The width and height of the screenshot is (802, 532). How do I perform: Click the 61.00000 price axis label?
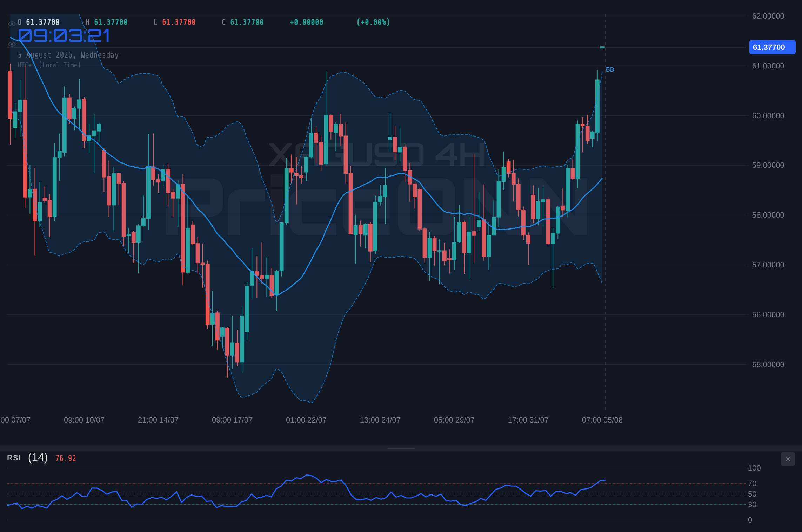tap(768, 66)
